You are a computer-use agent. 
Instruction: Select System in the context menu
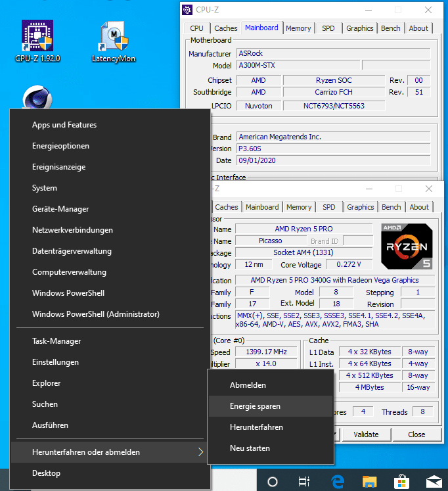coord(110,188)
